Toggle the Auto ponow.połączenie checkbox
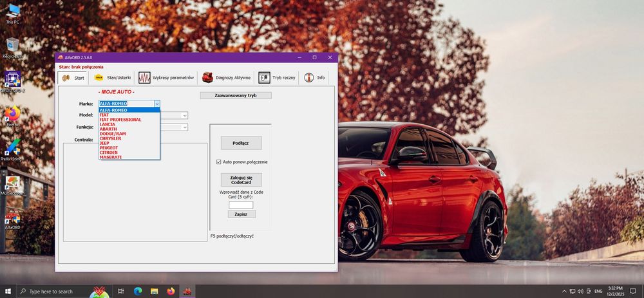 point(218,162)
